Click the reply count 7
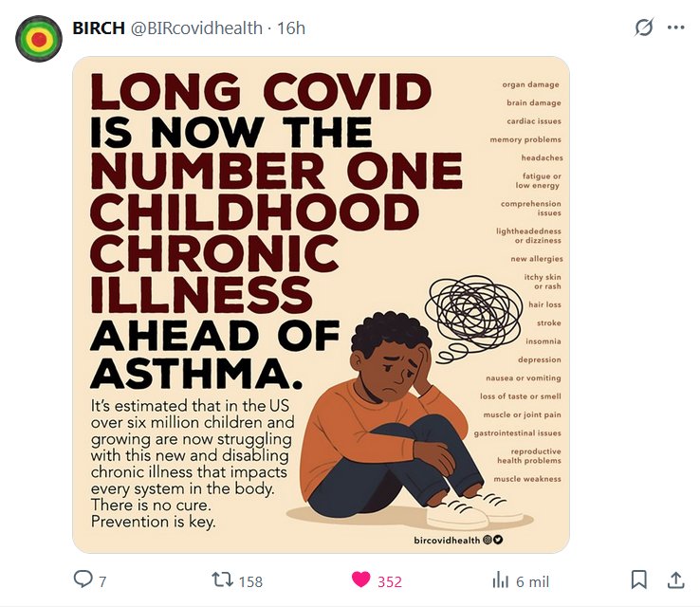 pyautogui.click(x=102, y=581)
